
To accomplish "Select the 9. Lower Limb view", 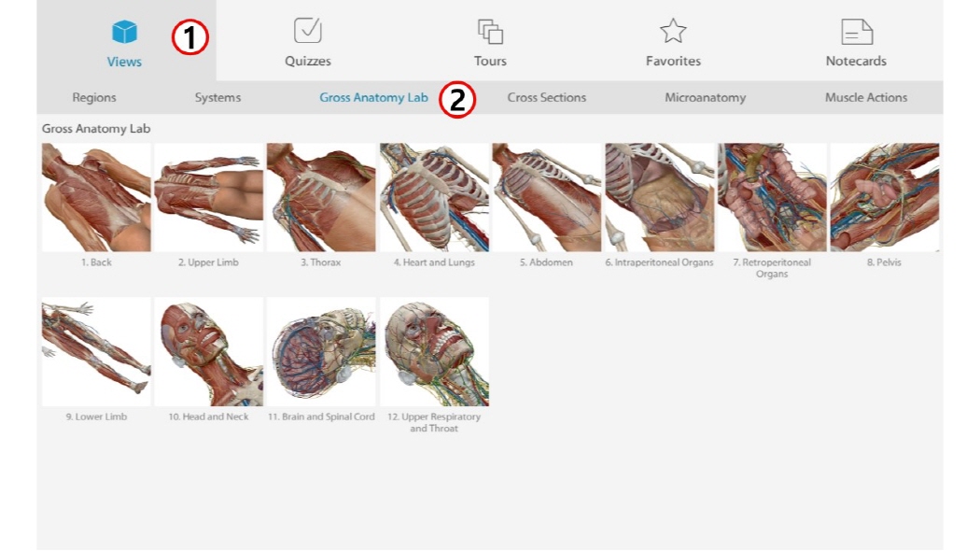I will 96,352.
